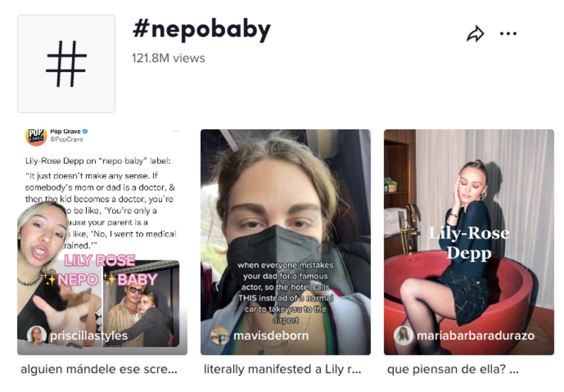
Task: Open caption 'literally manifested a Lily r...'
Action: pyautogui.click(x=282, y=369)
